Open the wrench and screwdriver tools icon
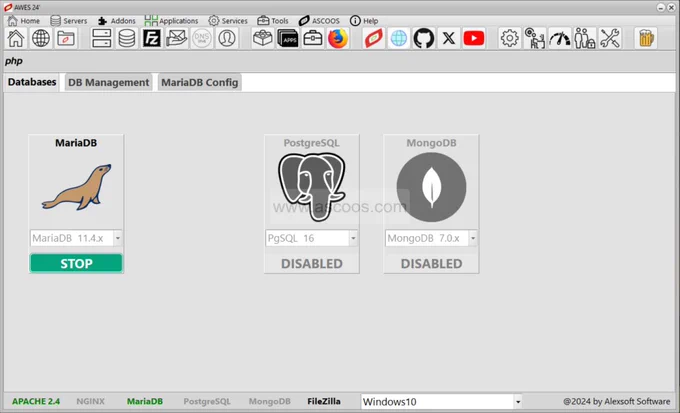Viewport: 680px width, 413px height. 610,38
